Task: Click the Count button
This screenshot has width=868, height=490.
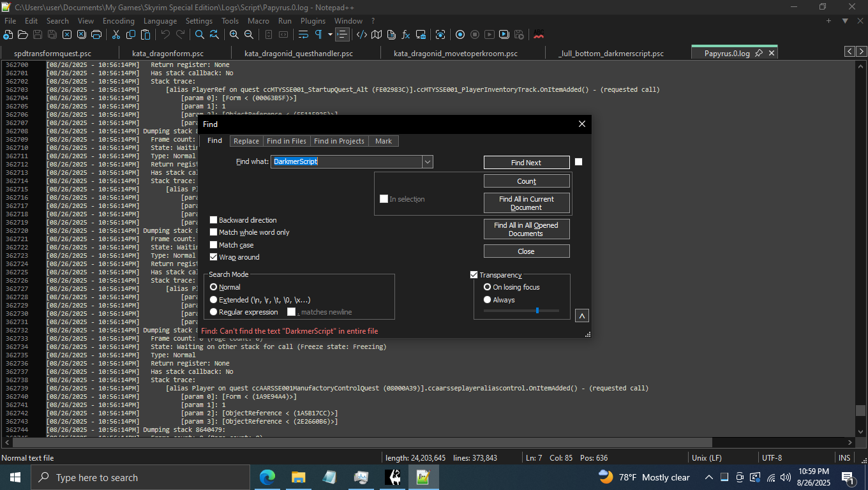Action: click(527, 181)
